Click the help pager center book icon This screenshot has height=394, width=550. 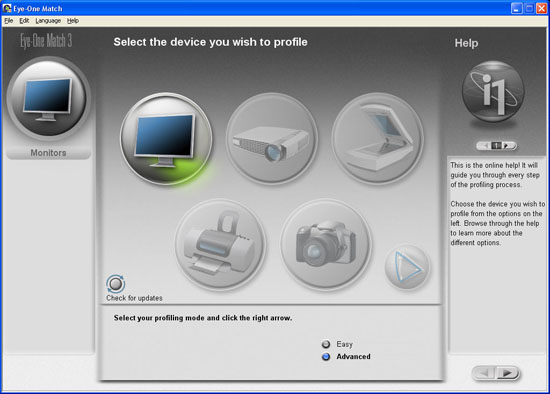pos(496,145)
